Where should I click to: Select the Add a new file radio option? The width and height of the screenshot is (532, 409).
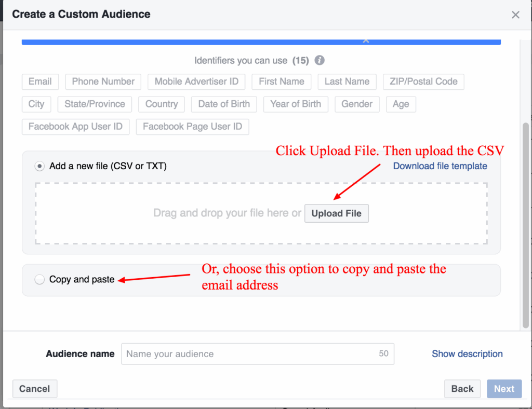(39, 166)
